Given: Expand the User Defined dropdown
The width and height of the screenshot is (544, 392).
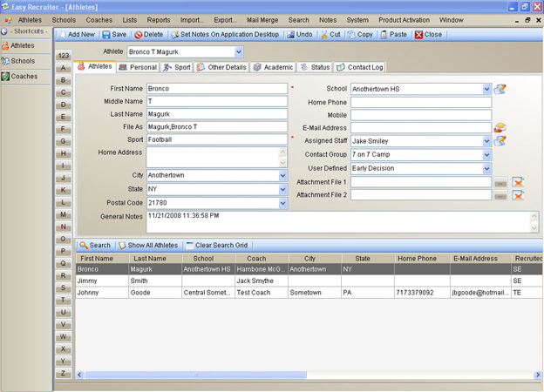Looking at the screenshot, I should pos(486,168).
